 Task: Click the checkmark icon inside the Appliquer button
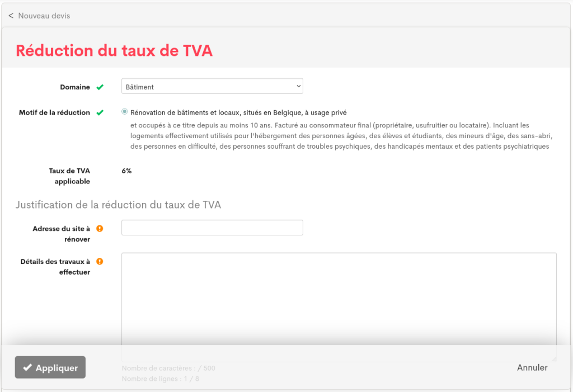pos(27,368)
